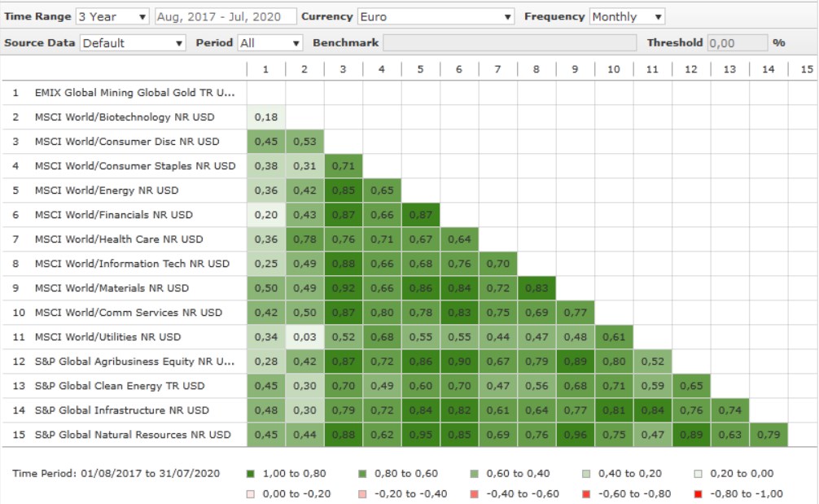Expand the Currency dropdown showing Euro

(x=436, y=16)
